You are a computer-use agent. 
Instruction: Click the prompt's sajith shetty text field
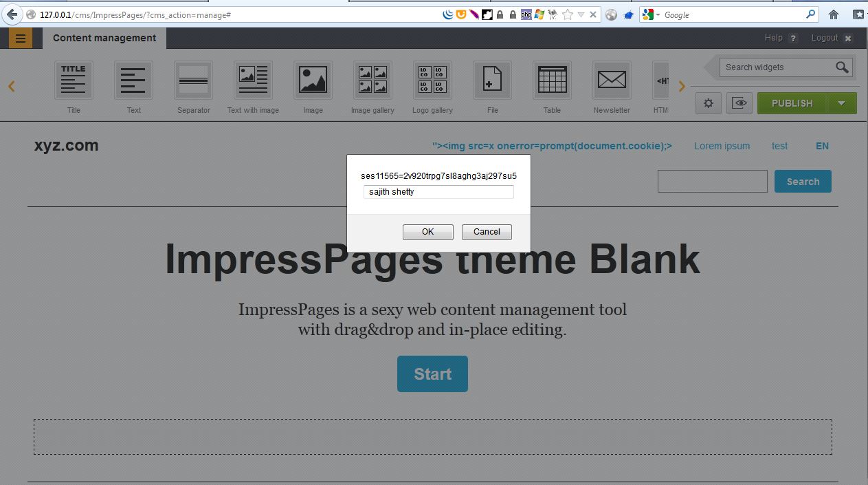(x=438, y=192)
